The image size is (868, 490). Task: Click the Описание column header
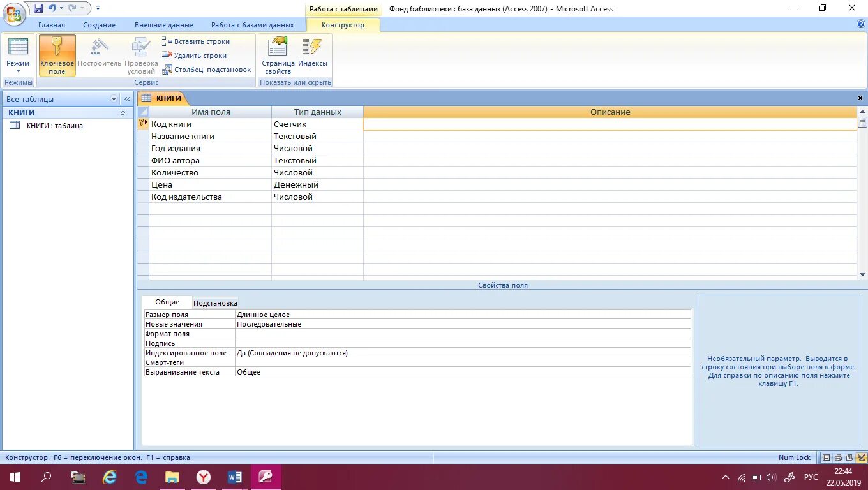pyautogui.click(x=610, y=112)
